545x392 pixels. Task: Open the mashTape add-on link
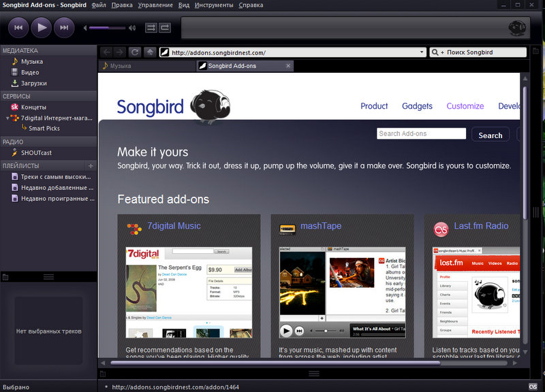[321, 226]
